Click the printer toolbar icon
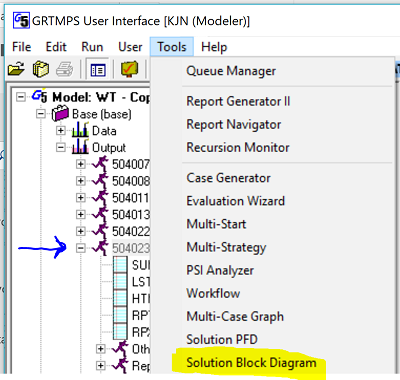 pyautogui.click(x=65, y=69)
